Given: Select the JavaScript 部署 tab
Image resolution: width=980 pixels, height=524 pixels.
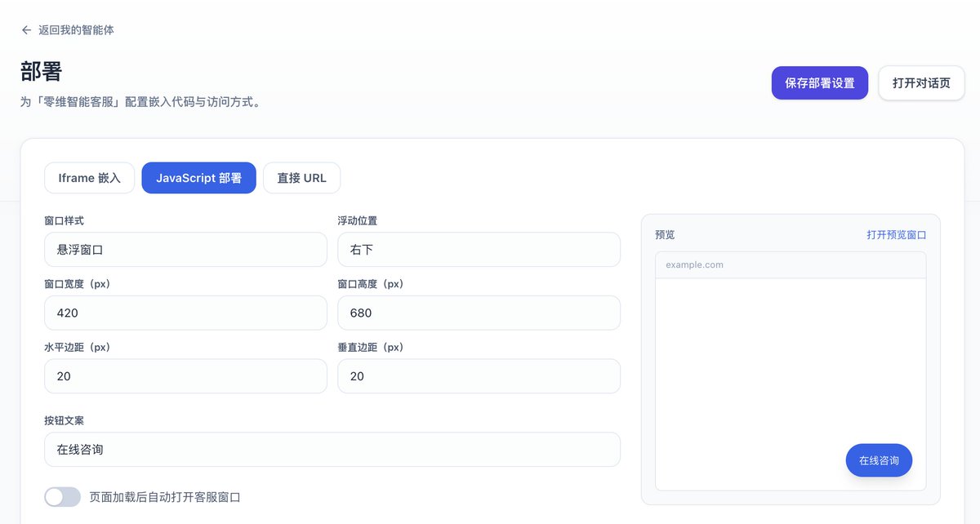Looking at the screenshot, I should point(198,178).
